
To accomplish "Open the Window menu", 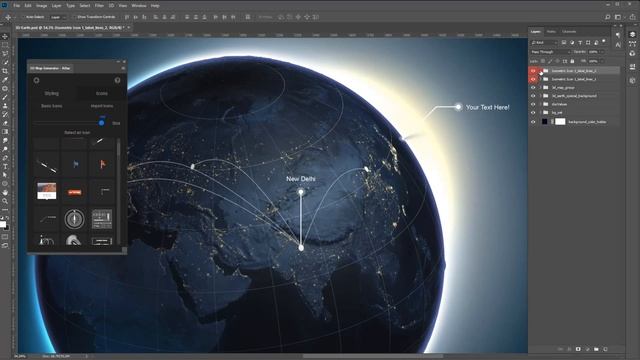I will 139,6.
